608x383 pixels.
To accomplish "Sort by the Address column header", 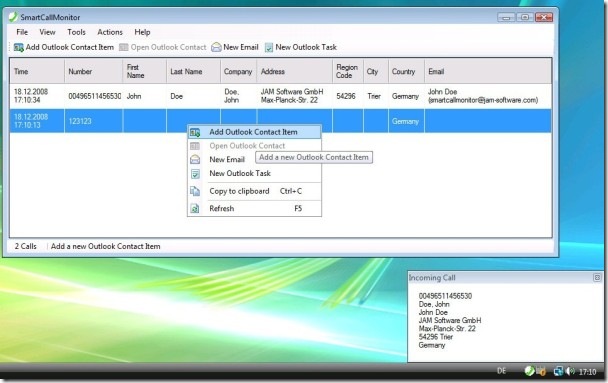I will coord(294,71).
